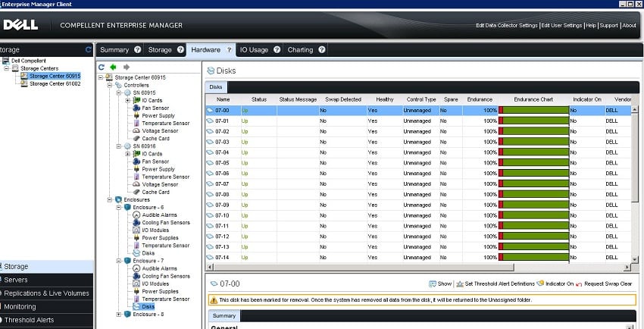Viewport: 644px width, 329px height.
Task: Open the About link
Action: tap(629, 26)
